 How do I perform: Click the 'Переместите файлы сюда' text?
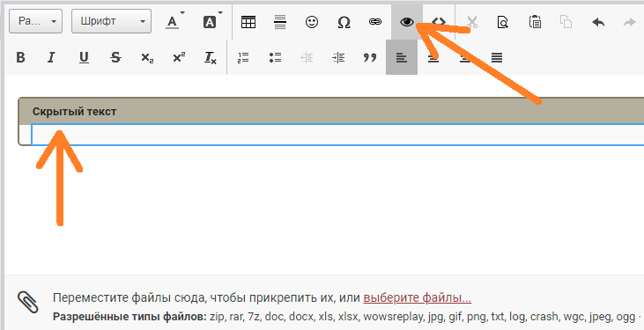click(130, 297)
